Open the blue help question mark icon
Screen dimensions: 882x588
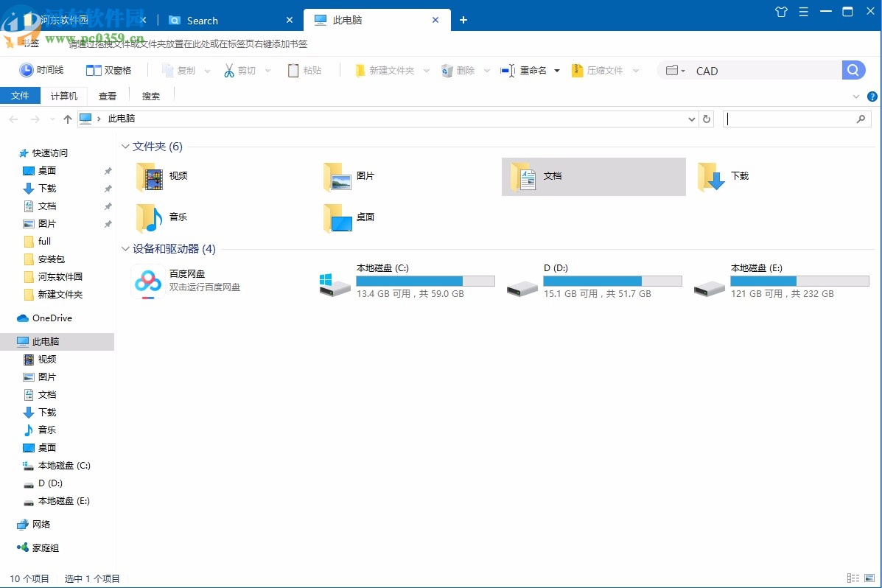872,97
